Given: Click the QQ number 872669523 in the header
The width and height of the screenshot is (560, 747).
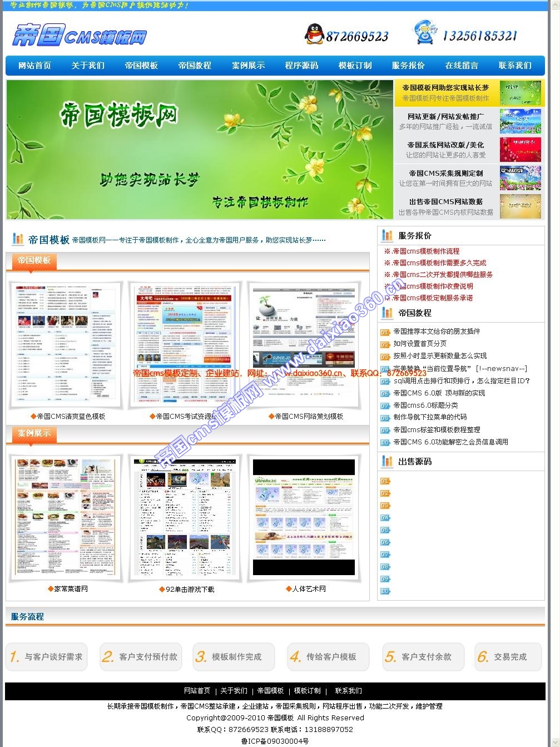Looking at the screenshot, I should pyautogui.click(x=357, y=37).
